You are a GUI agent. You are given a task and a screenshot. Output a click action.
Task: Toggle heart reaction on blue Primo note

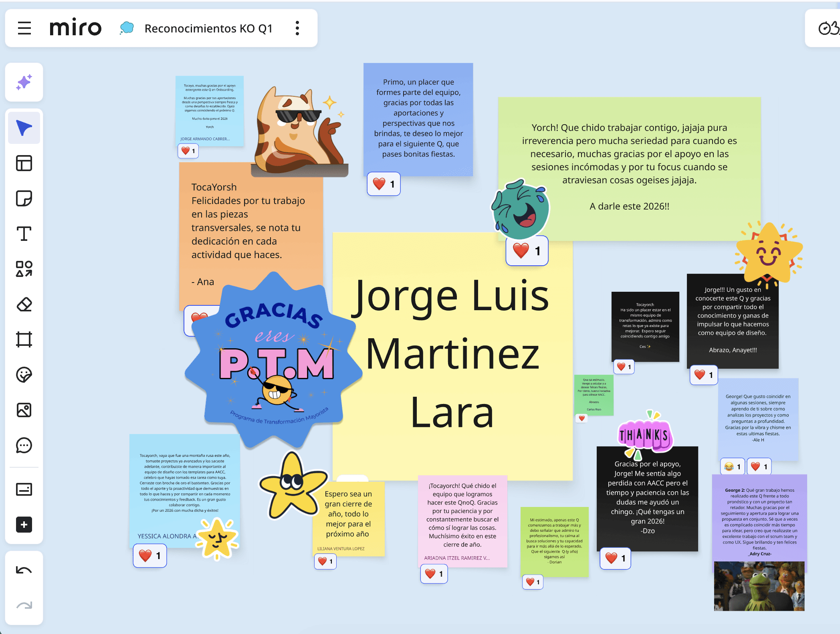tap(384, 184)
